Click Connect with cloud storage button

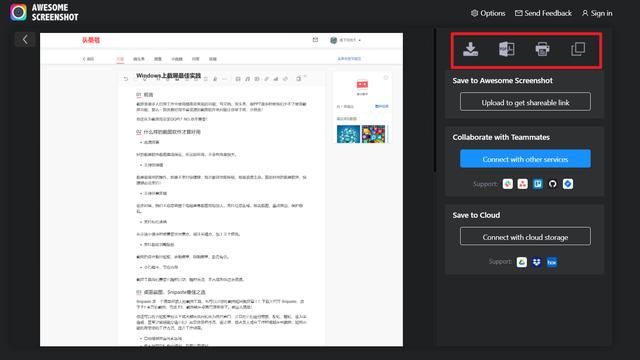525,237
